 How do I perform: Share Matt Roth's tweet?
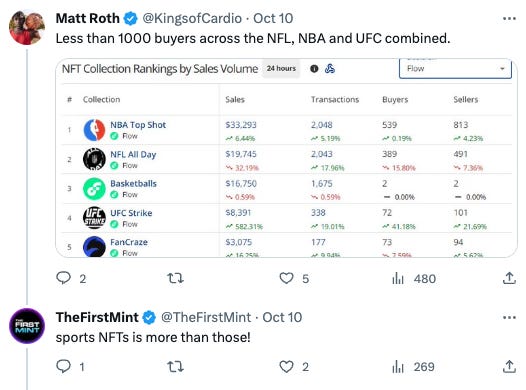point(509,278)
